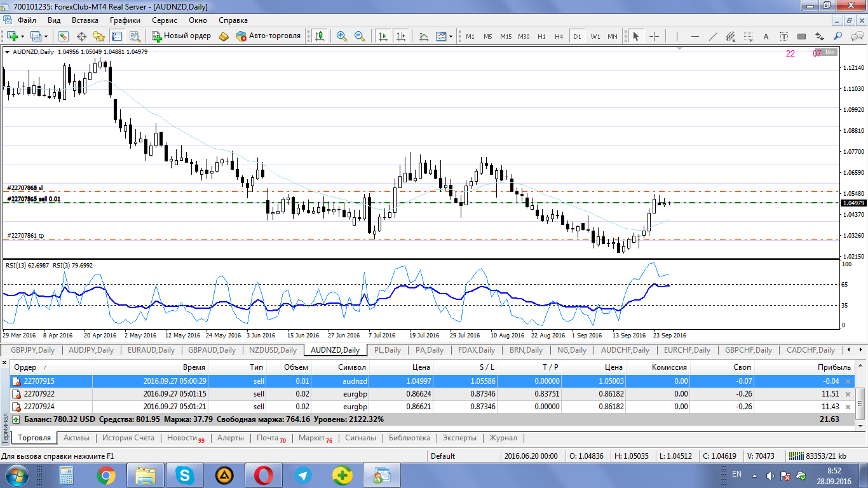Zoom out on the chart
Image resolution: width=868 pixels, height=488 pixels.
[360, 36]
